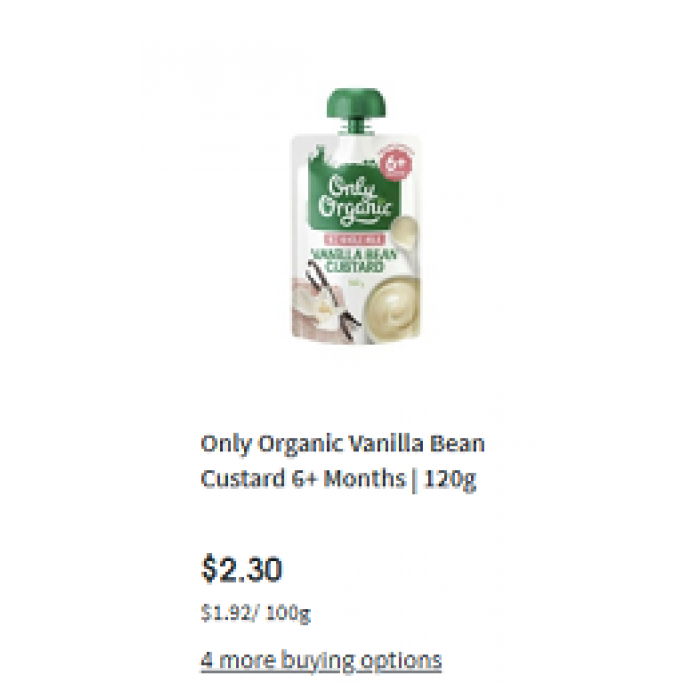700x700 pixels.
Task: Click the spoon picture on the pouch
Action: [x=404, y=232]
